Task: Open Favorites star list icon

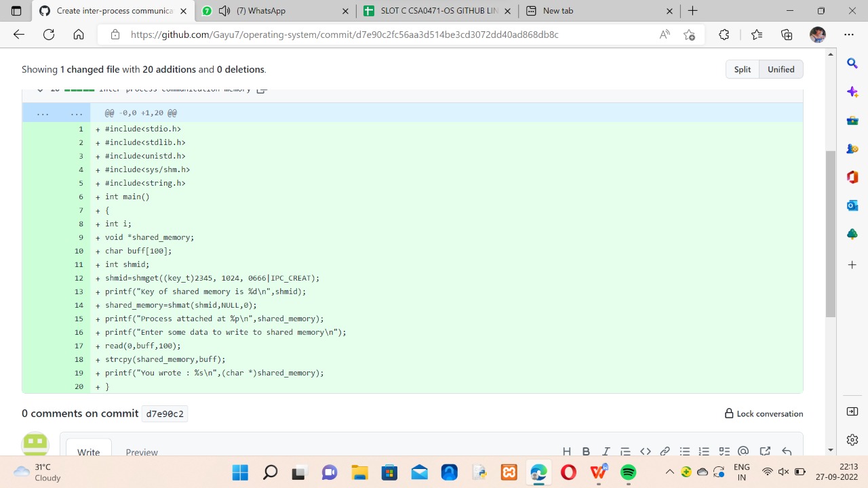Action: pos(757,35)
